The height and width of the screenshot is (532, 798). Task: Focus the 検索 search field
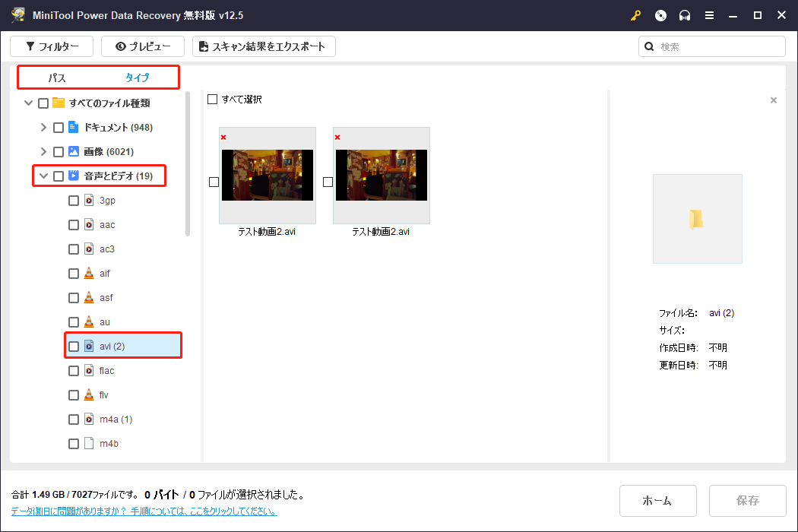[712, 46]
